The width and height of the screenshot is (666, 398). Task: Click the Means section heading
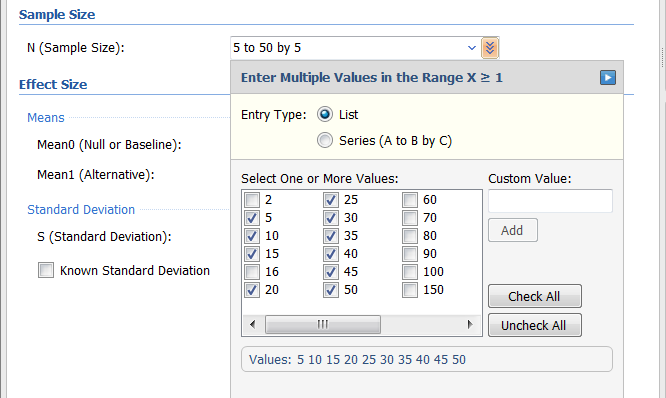tap(46, 118)
